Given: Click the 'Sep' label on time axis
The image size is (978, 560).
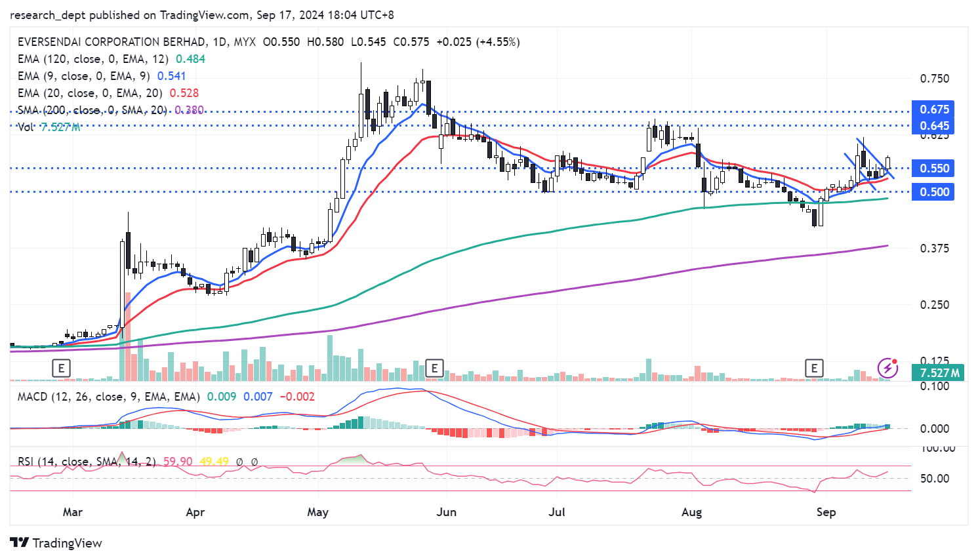Looking at the screenshot, I should (826, 512).
